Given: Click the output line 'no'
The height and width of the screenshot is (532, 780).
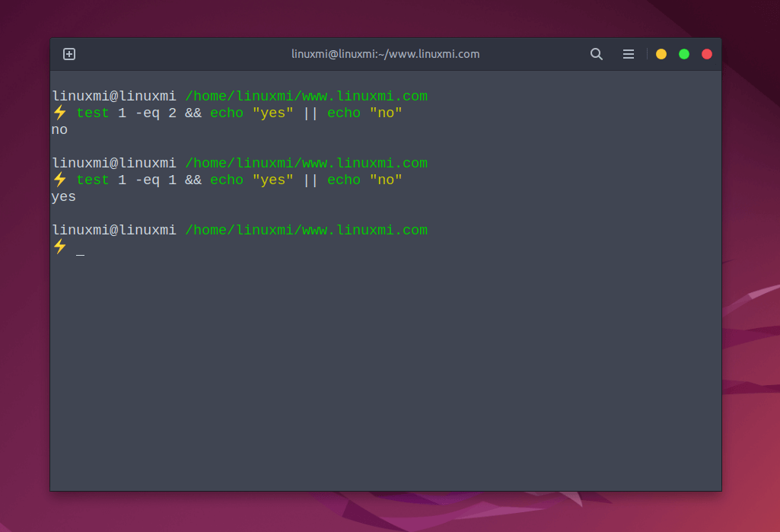Looking at the screenshot, I should point(59,130).
